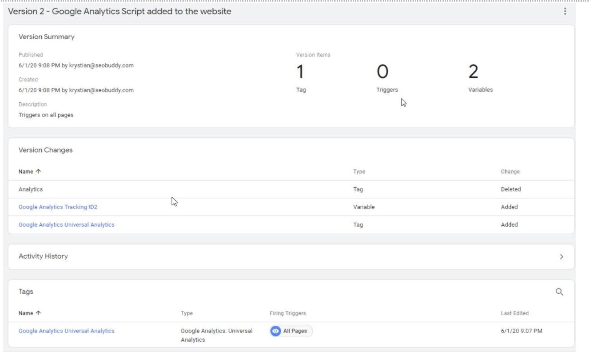
Task: Select the All Pages firing trigger chip
Action: click(x=295, y=331)
